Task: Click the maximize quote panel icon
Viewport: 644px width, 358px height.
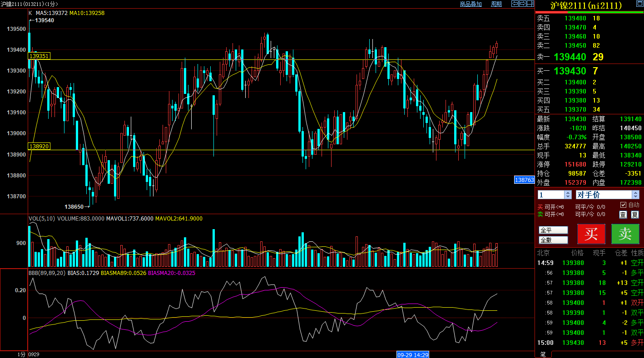Action: (x=640, y=4)
